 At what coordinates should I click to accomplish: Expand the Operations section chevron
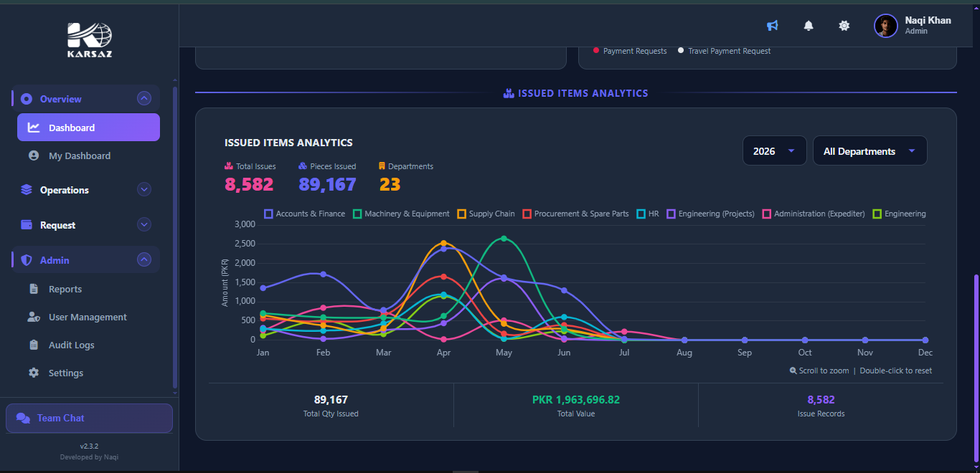tap(144, 190)
